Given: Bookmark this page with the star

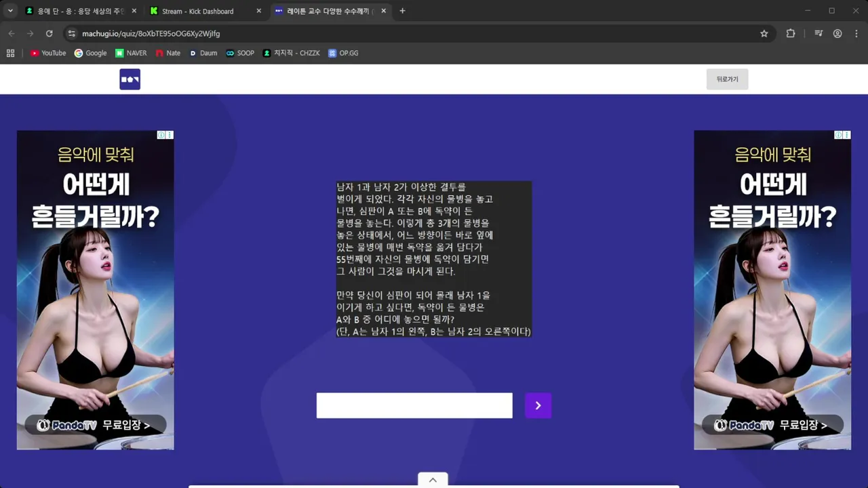Looking at the screenshot, I should click(x=764, y=33).
